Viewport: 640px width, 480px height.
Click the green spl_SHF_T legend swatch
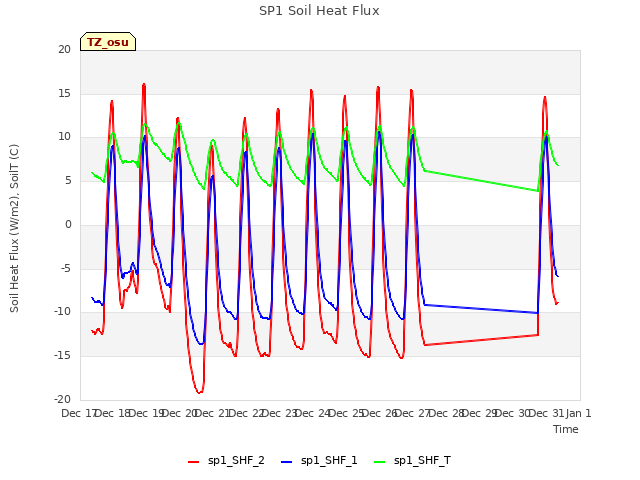pos(380,462)
